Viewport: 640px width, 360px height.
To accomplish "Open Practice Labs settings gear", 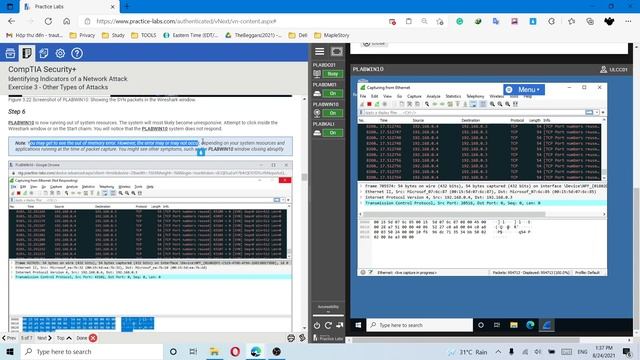I will (60, 53).
